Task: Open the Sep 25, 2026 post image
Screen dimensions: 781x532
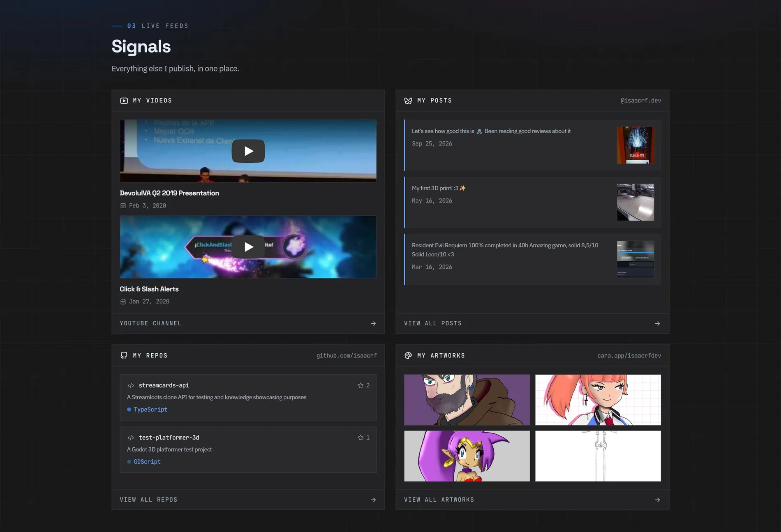Action: click(x=635, y=145)
